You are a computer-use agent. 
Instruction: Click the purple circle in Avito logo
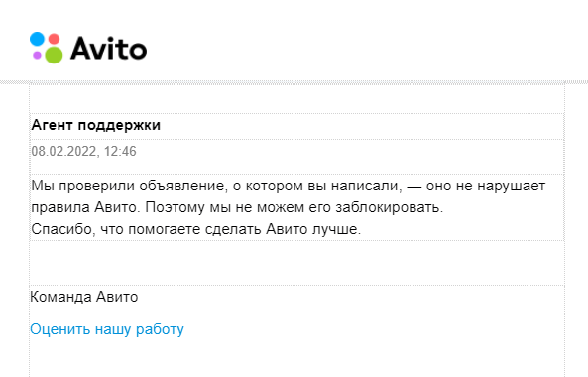37,56
